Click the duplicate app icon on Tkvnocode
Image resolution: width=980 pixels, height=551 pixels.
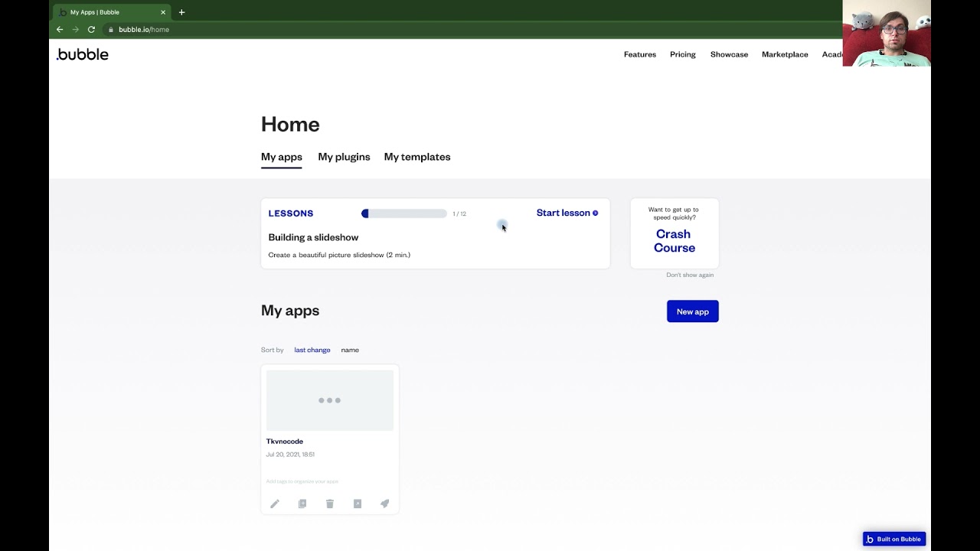pos(302,504)
